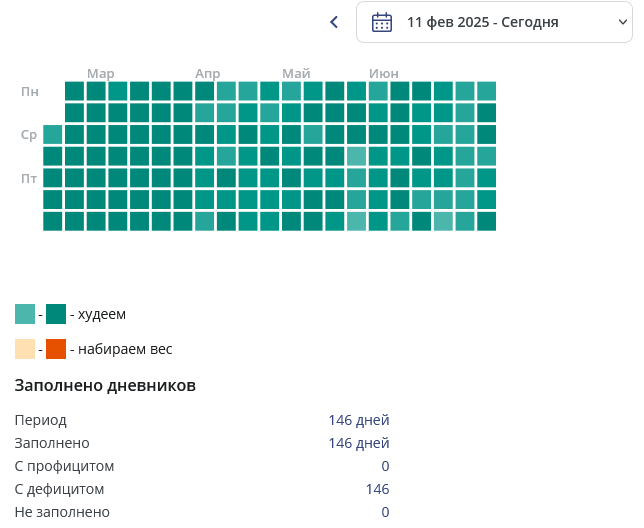Select the last Monday cell in heatmap
644x528 pixels.
click(486, 91)
